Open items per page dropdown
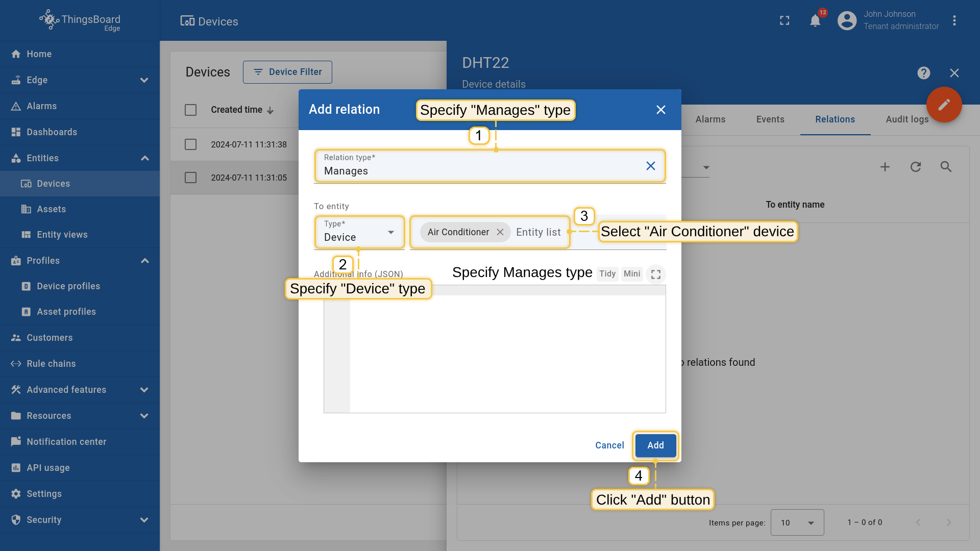 click(x=797, y=522)
